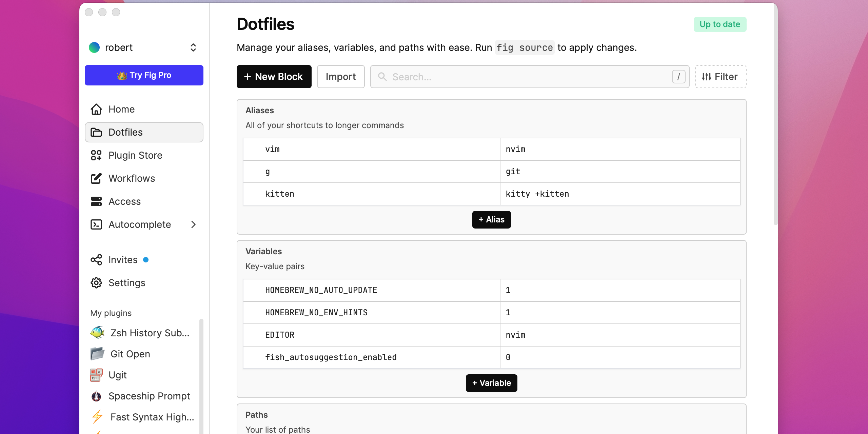Click the Settings gear icon
The height and width of the screenshot is (434, 868).
pos(96,282)
